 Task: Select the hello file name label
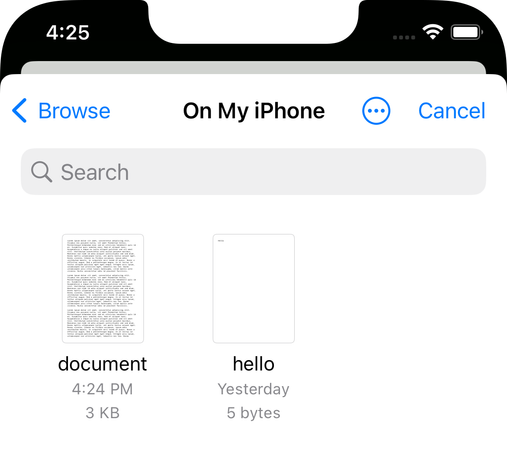[x=254, y=364]
